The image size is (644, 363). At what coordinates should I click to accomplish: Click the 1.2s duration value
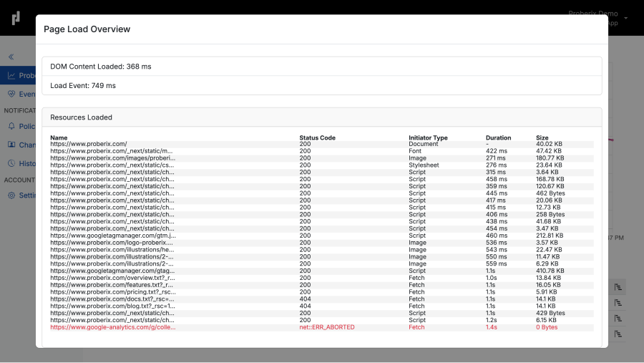492,320
